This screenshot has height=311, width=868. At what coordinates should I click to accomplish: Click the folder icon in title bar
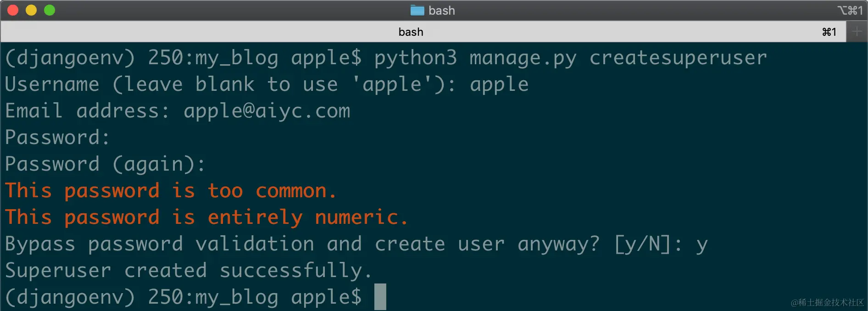point(417,10)
